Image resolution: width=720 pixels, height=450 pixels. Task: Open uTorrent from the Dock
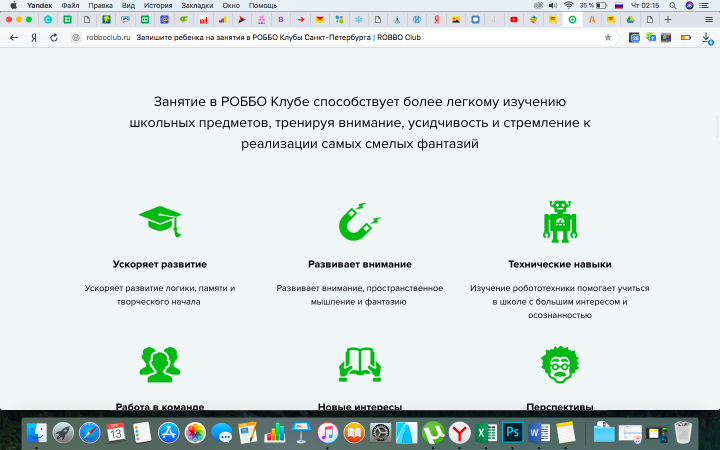pos(433,433)
